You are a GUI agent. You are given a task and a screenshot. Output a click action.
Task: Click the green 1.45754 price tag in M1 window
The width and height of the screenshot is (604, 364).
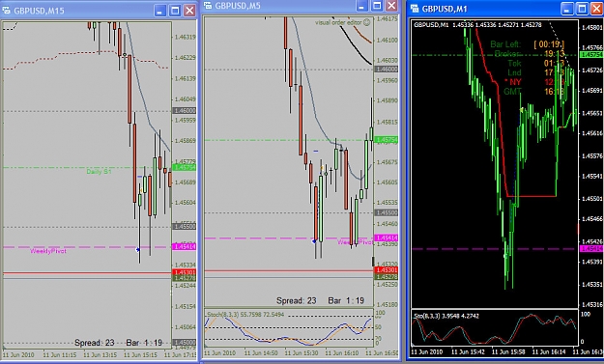pos(591,55)
